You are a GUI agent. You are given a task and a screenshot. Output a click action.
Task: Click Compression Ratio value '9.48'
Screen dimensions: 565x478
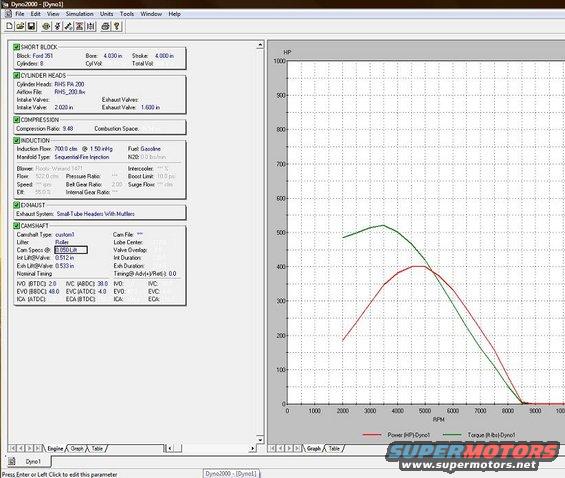pyautogui.click(x=68, y=128)
